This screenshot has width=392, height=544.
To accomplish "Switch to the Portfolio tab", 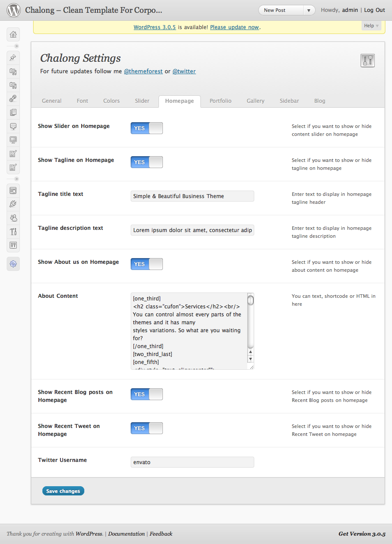I will pyautogui.click(x=220, y=101).
